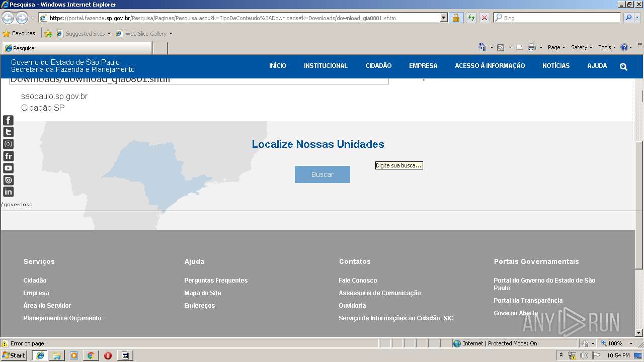Open a new blank tab button
644x362 pixels.
coord(160,48)
